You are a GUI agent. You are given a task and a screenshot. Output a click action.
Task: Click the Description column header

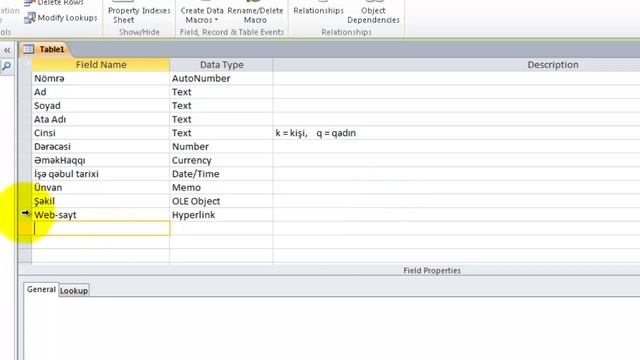click(x=456, y=64)
